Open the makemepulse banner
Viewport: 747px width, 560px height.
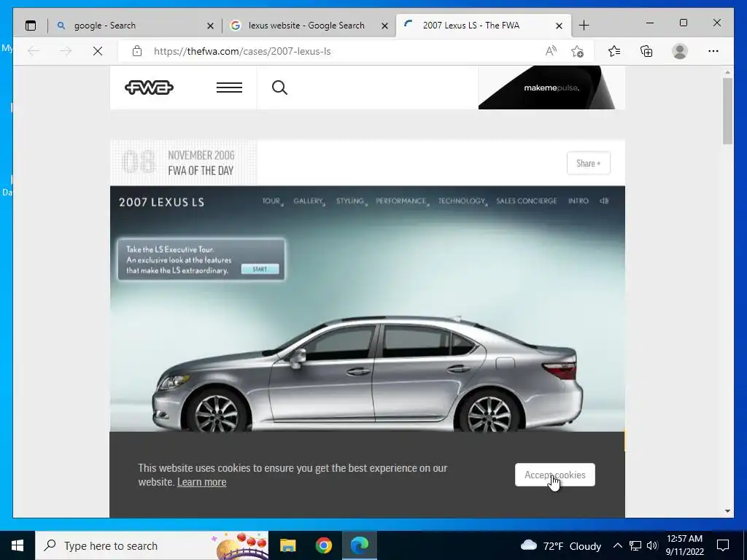click(551, 87)
